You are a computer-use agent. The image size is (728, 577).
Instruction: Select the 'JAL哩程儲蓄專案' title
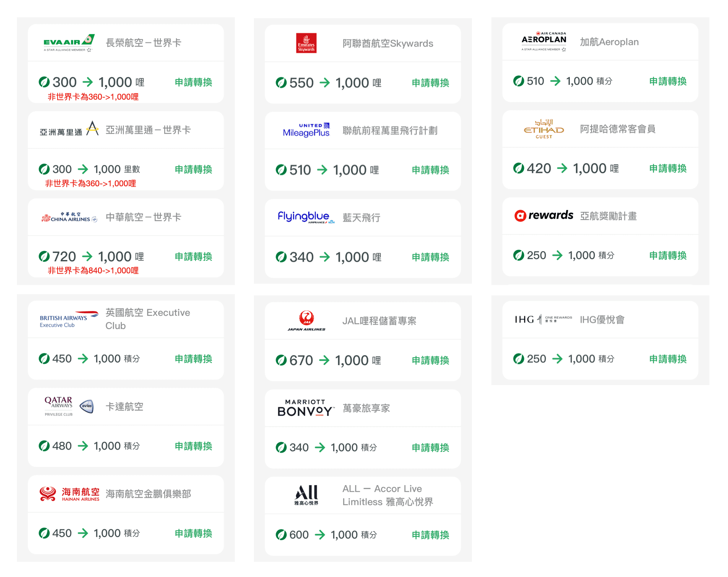coord(379,321)
